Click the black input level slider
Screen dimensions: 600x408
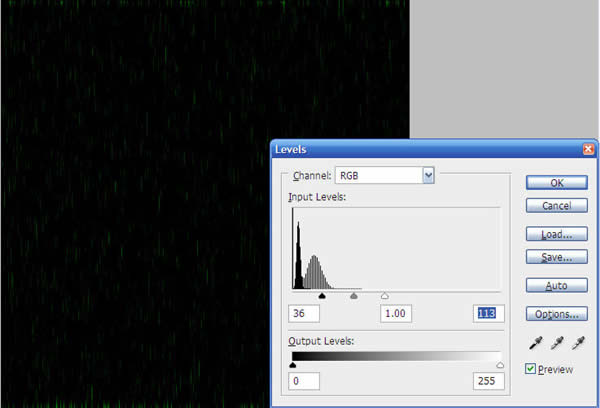point(322,296)
